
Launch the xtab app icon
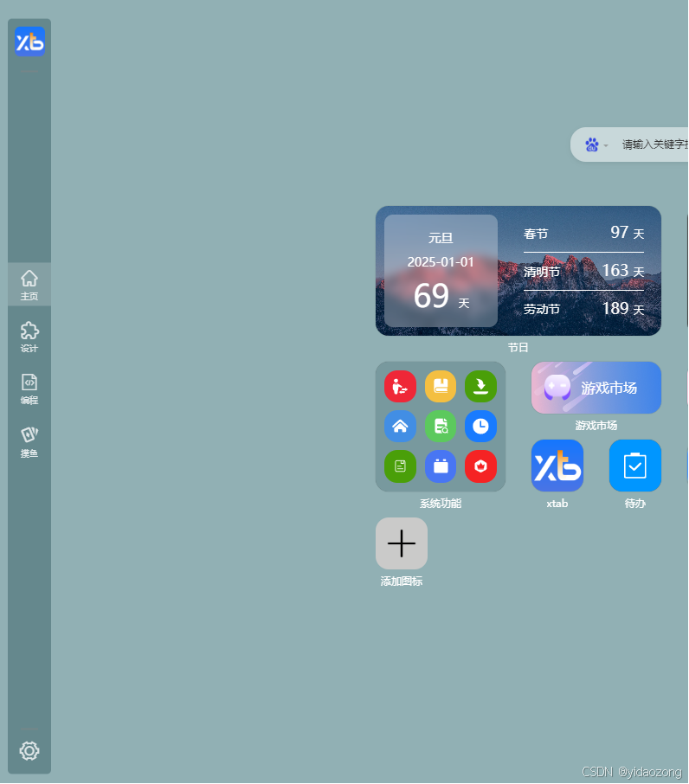click(x=557, y=466)
